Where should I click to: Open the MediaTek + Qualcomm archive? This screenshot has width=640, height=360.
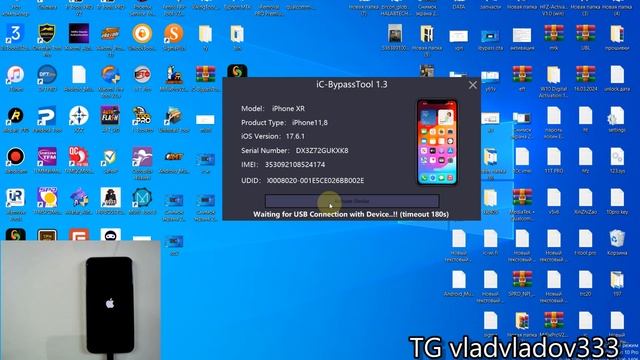click(x=522, y=198)
